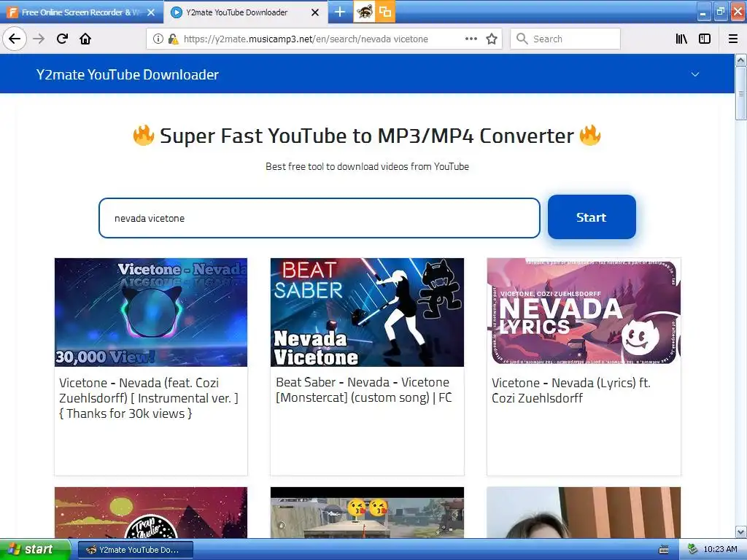Toggle the sidebar view icon
747x560 pixels.
pos(705,39)
